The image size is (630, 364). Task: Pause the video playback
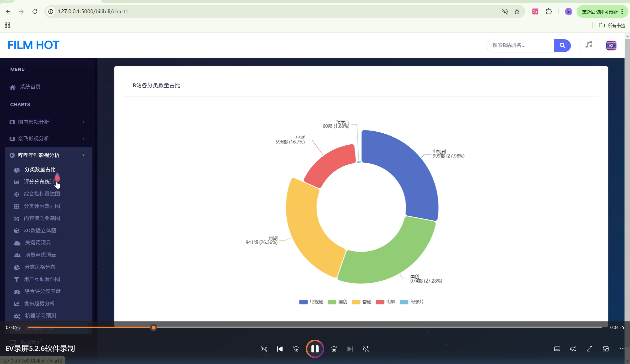pyautogui.click(x=315, y=349)
